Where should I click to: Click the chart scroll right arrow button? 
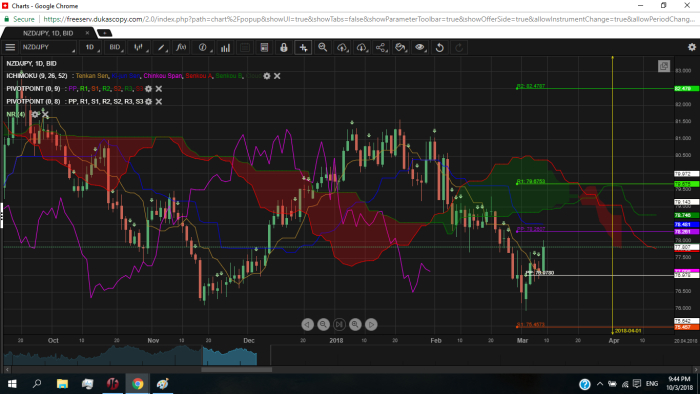coord(371,324)
